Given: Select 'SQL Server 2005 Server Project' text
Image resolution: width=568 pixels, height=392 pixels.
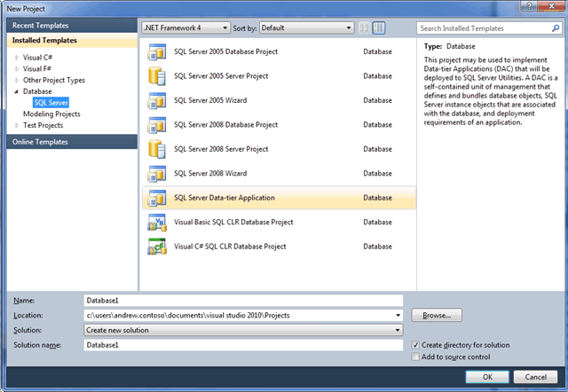Looking at the screenshot, I should [221, 76].
